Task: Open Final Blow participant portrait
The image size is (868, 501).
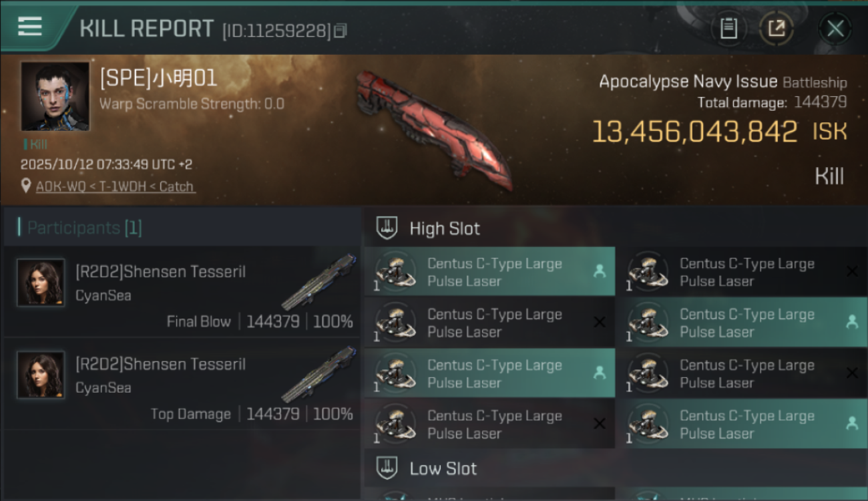Action: 41,283
